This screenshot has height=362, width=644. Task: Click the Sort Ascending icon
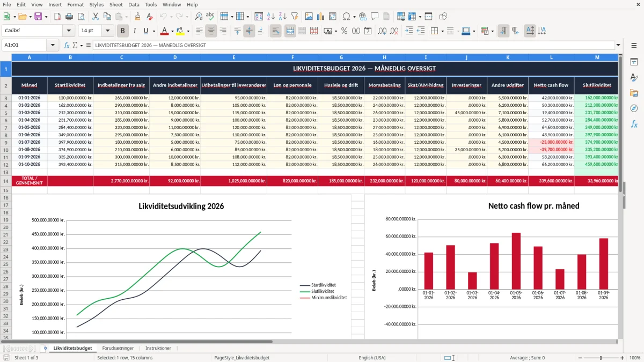271,17
